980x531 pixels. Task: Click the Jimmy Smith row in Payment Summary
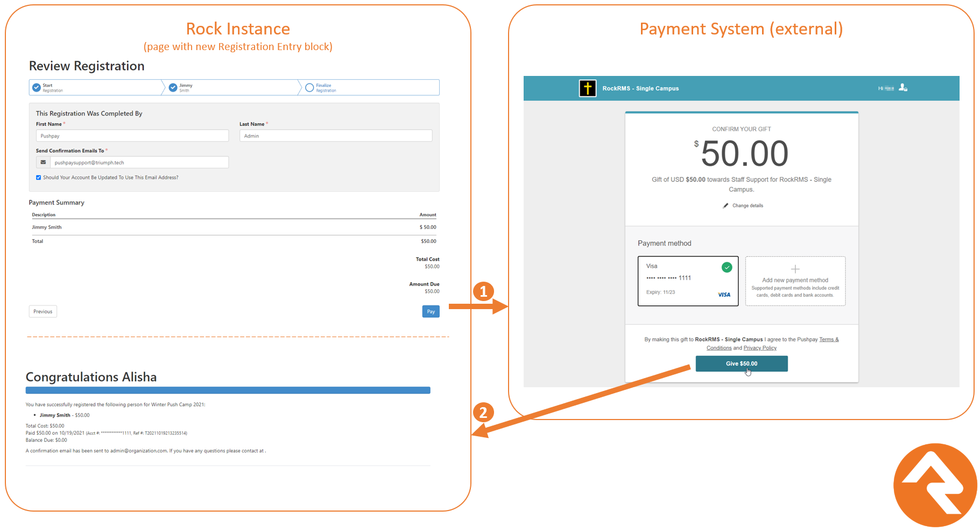(x=234, y=227)
